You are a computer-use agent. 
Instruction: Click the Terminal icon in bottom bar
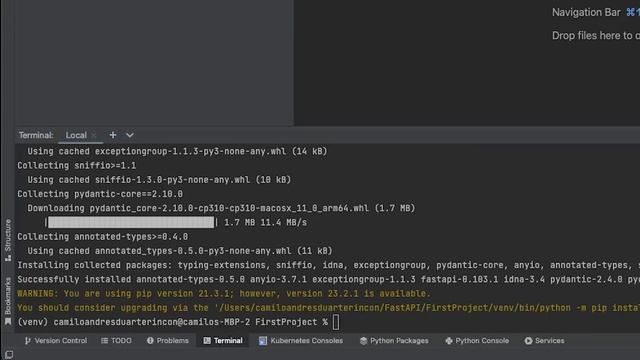tap(207, 340)
